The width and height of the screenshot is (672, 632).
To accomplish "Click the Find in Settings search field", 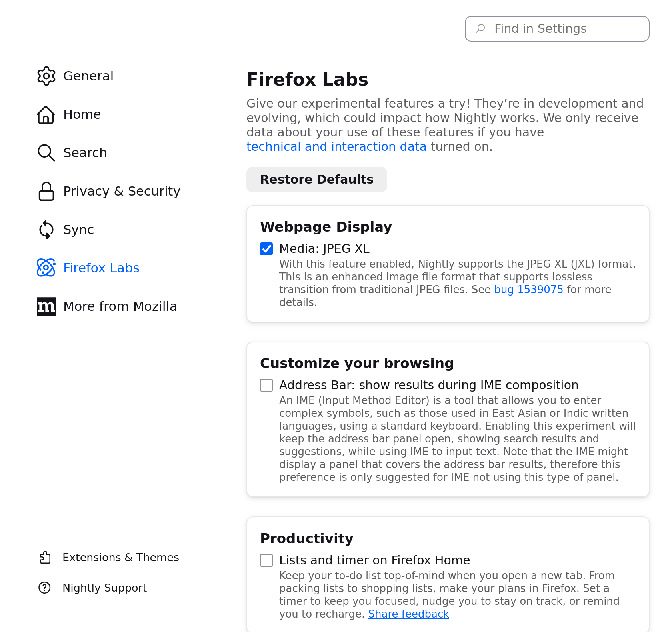I will click(556, 28).
